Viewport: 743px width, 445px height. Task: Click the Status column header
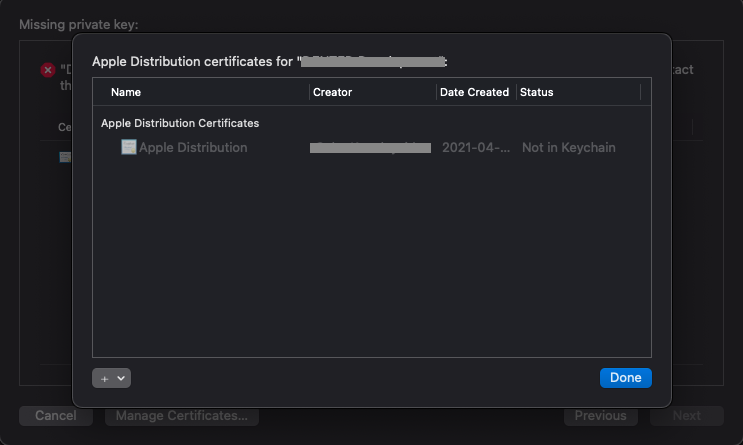point(536,92)
